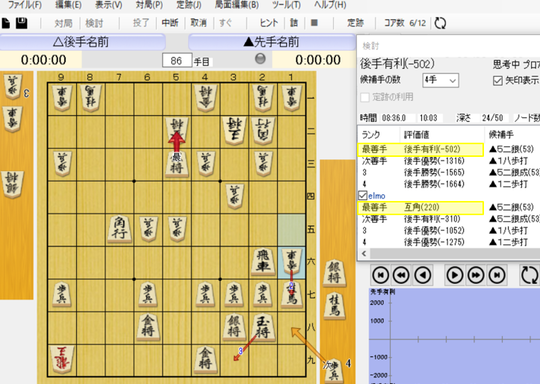Select the 銀将 silver piece in sente's hand
540x384 pixels.
point(334,274)
